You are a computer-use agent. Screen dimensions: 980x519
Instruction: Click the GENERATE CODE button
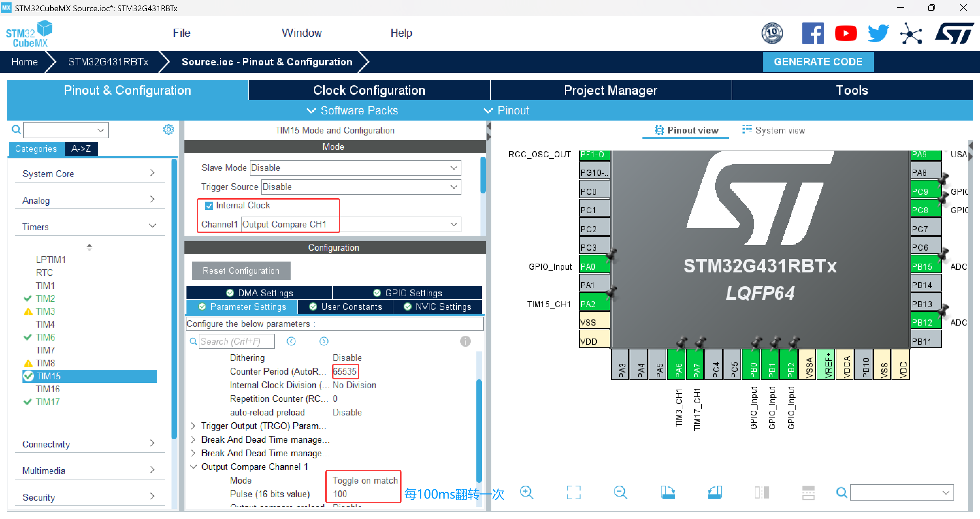pyautogui.click(x=818, y=62)
